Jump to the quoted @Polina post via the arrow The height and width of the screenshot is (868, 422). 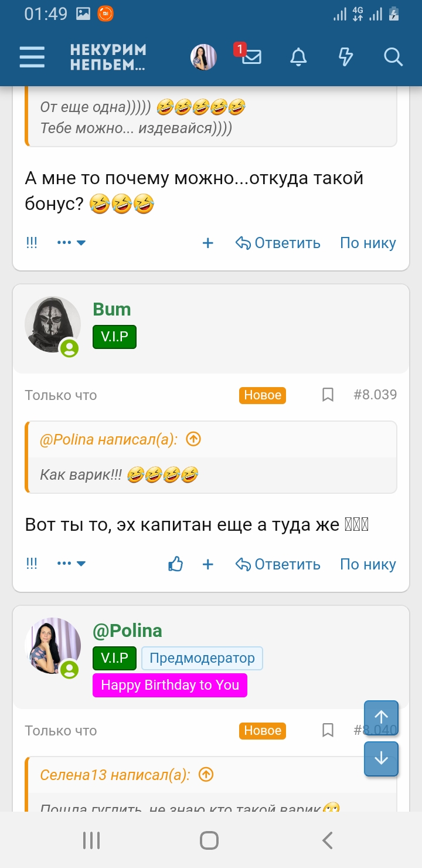pos(193,439)
